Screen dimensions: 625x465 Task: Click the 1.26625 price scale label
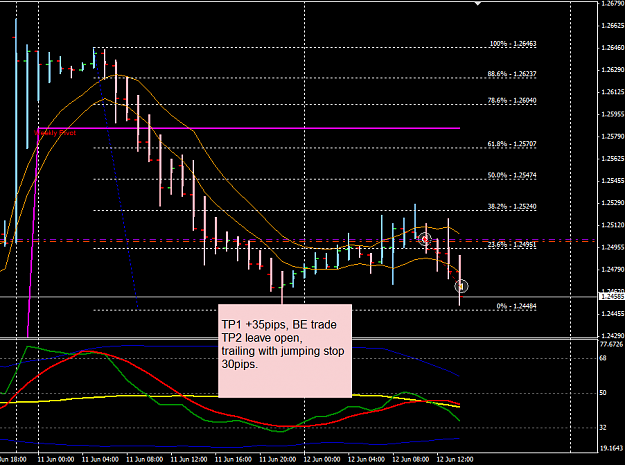coord(612,26)
